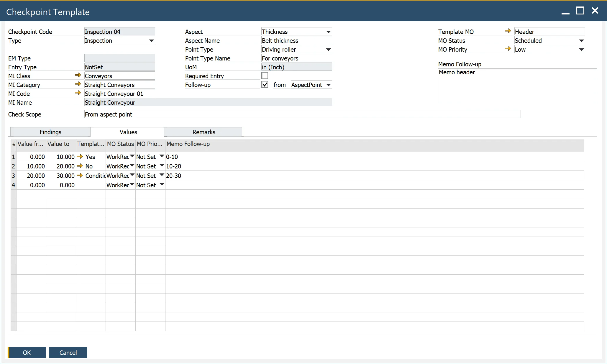Viewport: 607px width, 364px height.
Task: Follow the link arrow next to MI Category
Action: pos(78,84)
